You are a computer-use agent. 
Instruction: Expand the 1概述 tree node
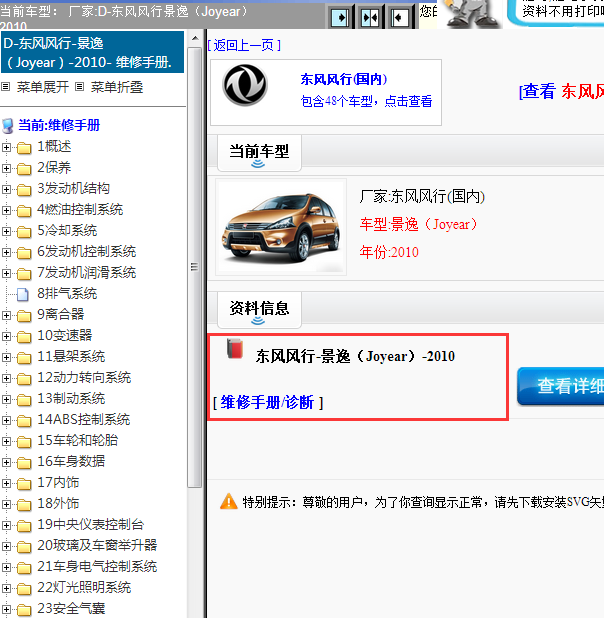[x=6, y=147]
